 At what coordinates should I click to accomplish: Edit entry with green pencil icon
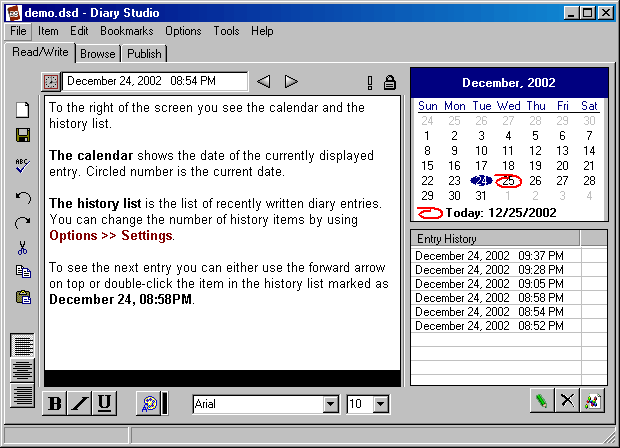click(x=542, y=400)
